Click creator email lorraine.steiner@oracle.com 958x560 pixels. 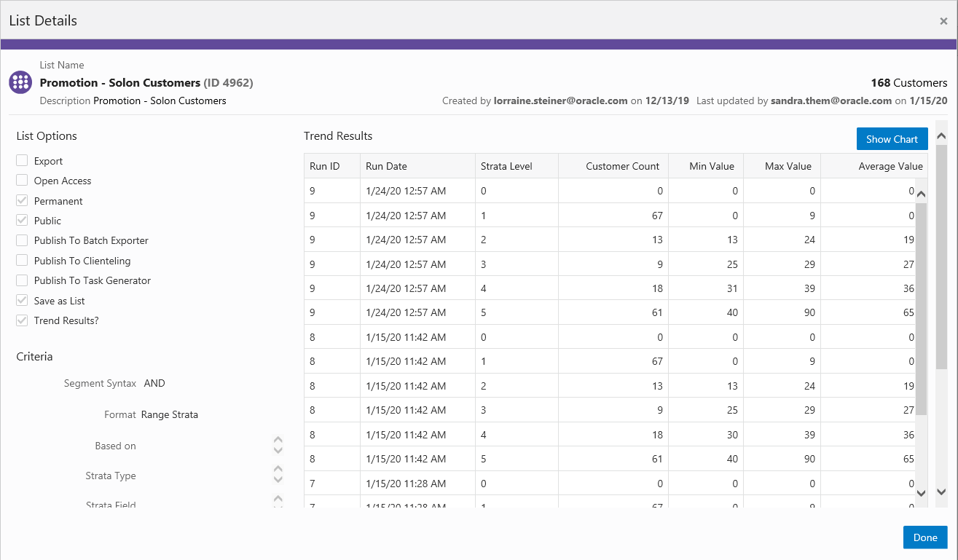click(561, 101)
